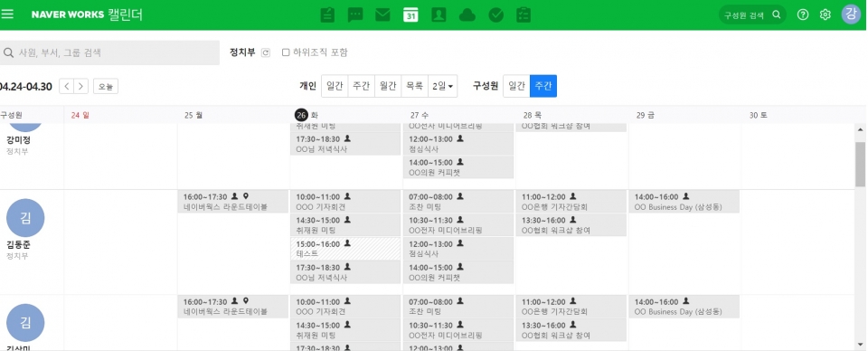The height and width of the screenshot is (351, 868).
Task: Enable 하위조직 포함 checkbox
Action: point(286,52)
